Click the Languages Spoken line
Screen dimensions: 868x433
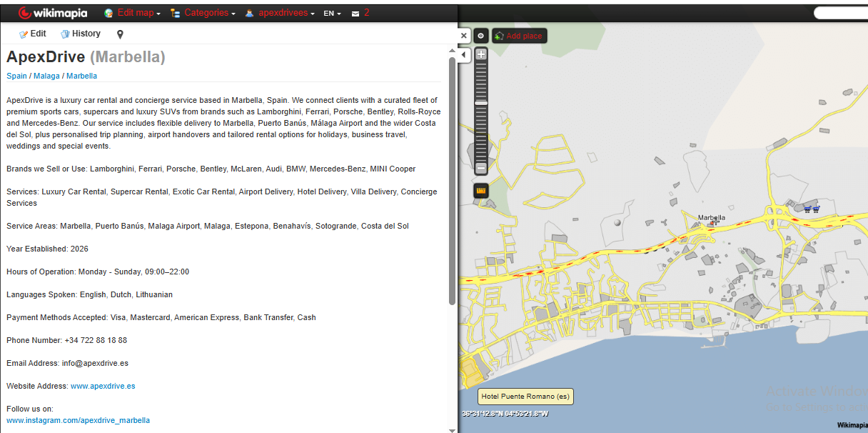click(89, 294)
